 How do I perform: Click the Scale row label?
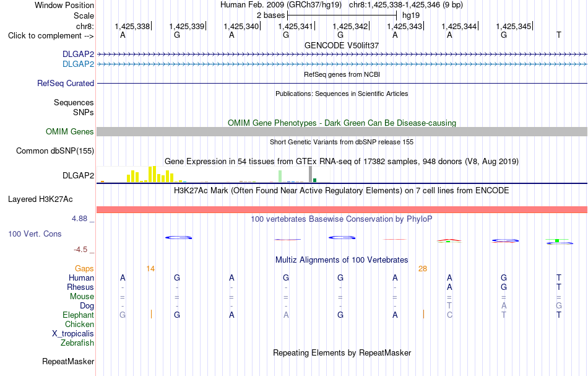84,15
